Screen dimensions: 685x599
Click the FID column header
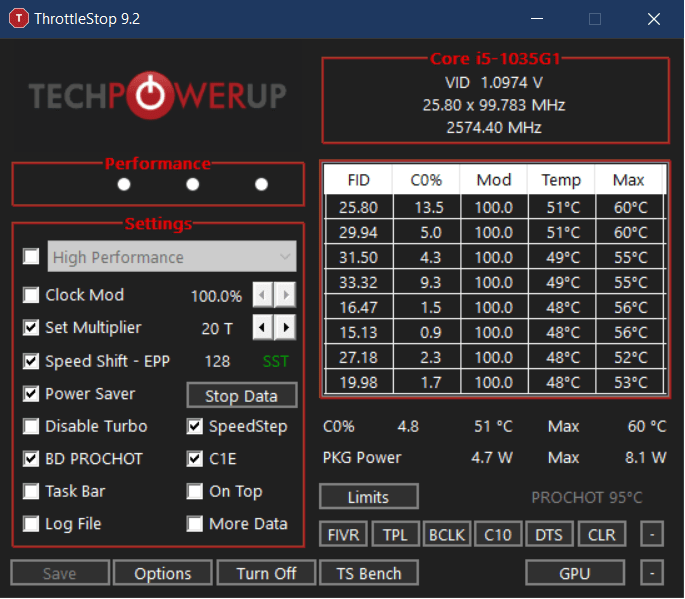point(358,180)
